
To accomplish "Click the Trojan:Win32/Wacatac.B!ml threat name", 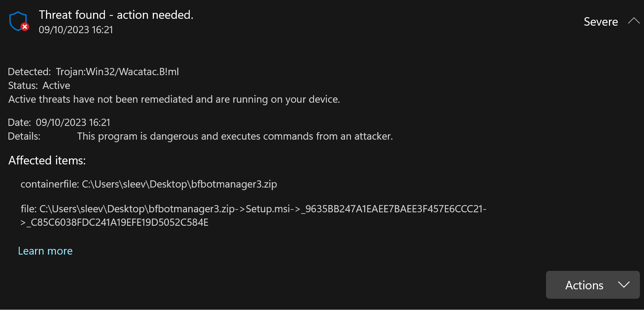I will (x=117, y=72).
